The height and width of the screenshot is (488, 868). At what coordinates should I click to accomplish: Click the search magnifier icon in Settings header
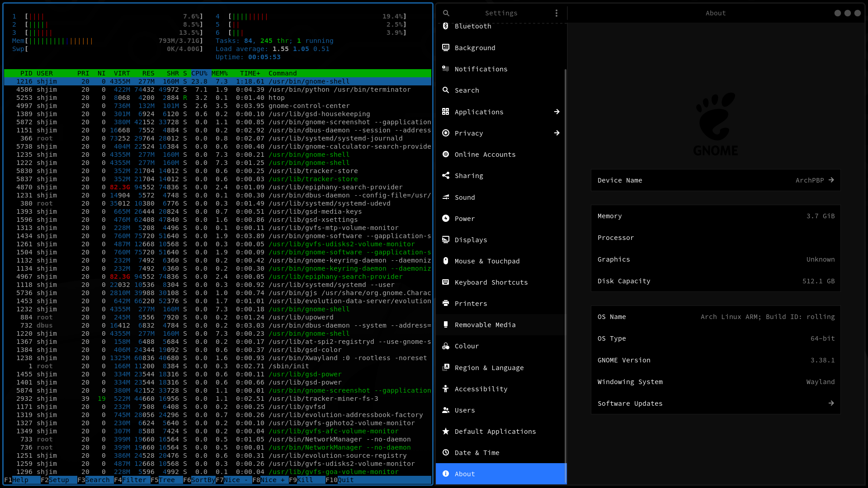[x=446, y=13]
